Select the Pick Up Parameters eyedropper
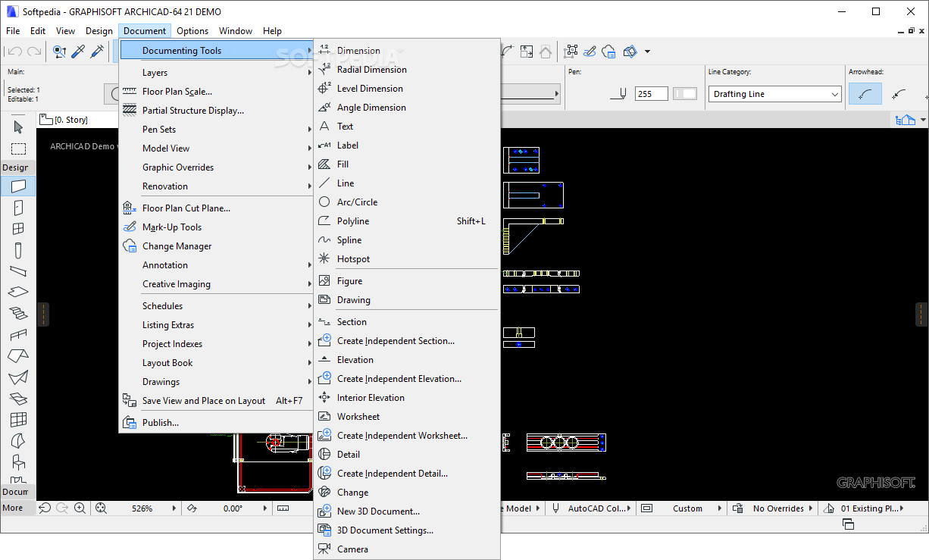The image size is (929, 560). tap(78, 52)
